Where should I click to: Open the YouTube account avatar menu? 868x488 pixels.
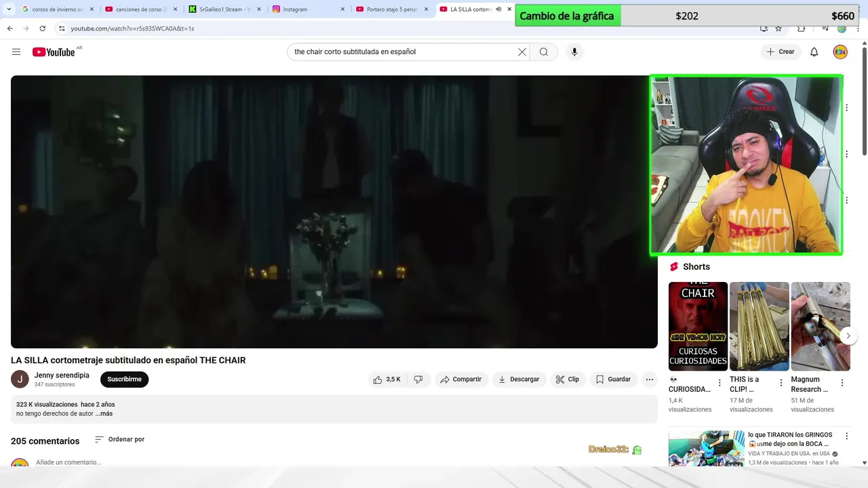(x=840, y=52)
